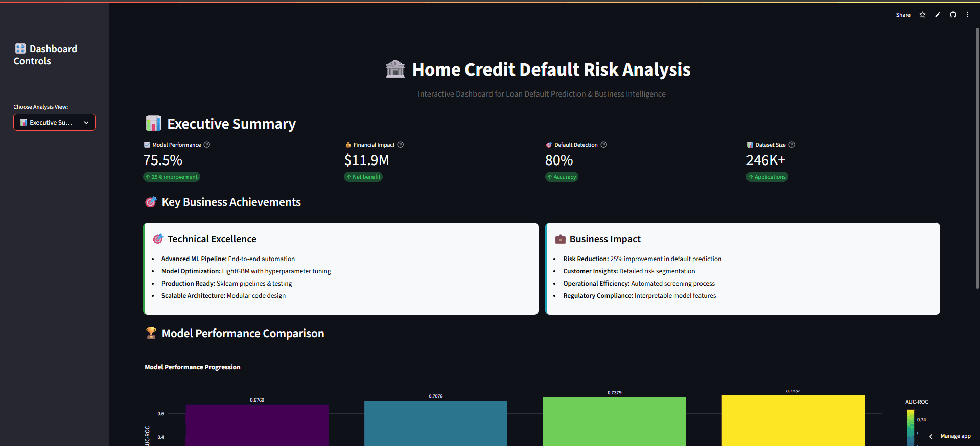Image resolution: width=980 pixels, height=446 pixels.
Task: Click the 25% improvement badge
Action: [172, 177]
